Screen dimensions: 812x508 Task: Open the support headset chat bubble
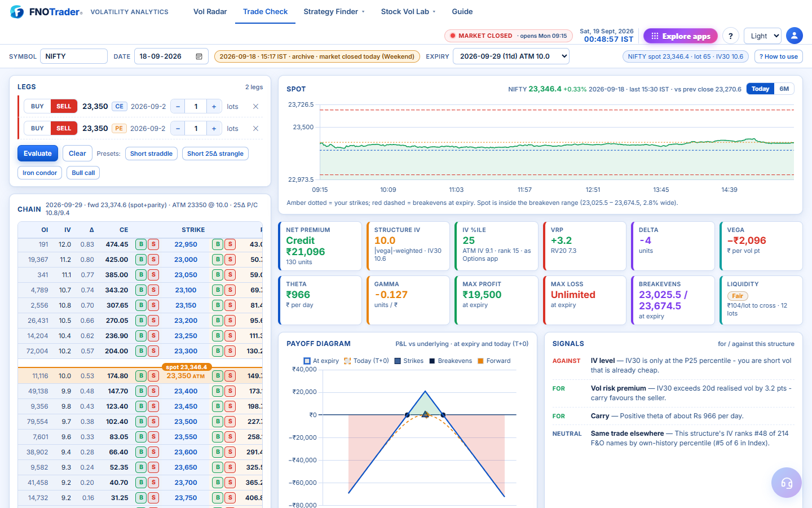click(x=786, y=483)
